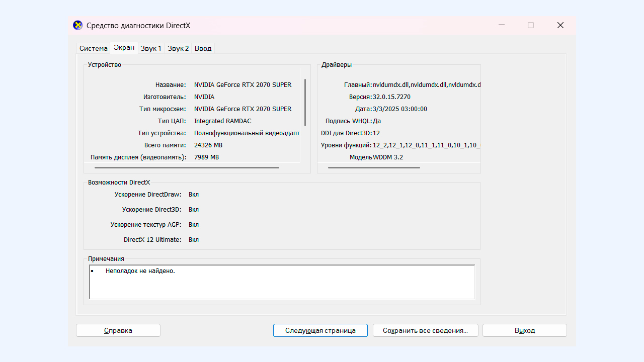
Task: Click the Уровни функций value 12_2,12_1
Action: (427, 145)
